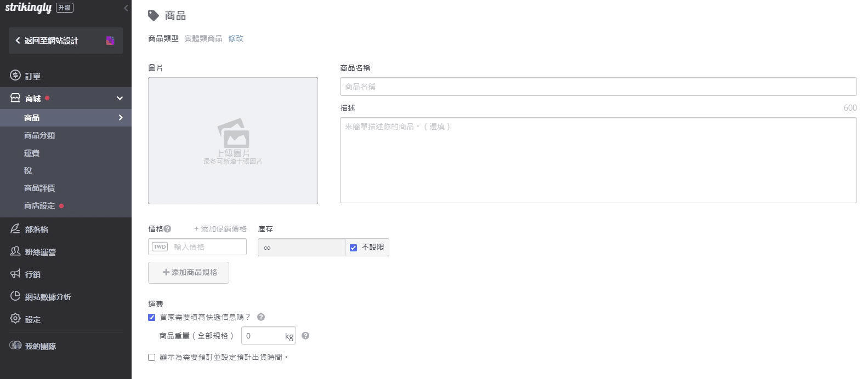Focus the 商品重量 weight input

[269, 336]
